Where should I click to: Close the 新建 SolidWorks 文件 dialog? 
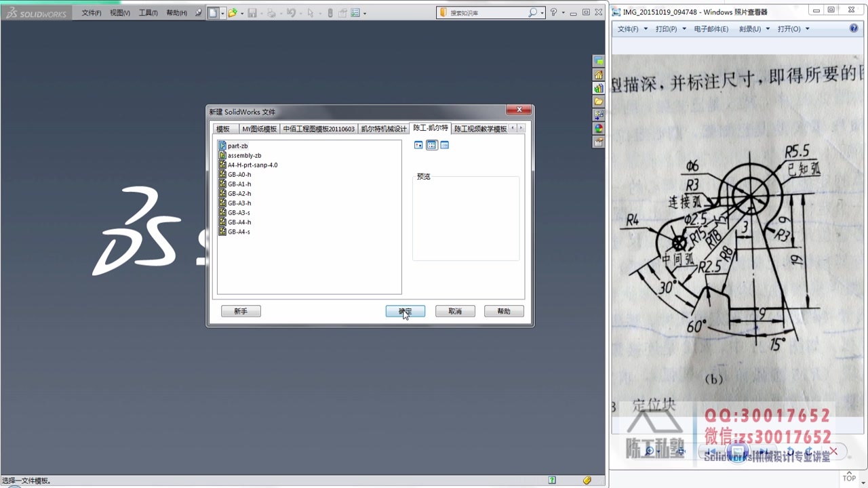click(x=519, y=110)
